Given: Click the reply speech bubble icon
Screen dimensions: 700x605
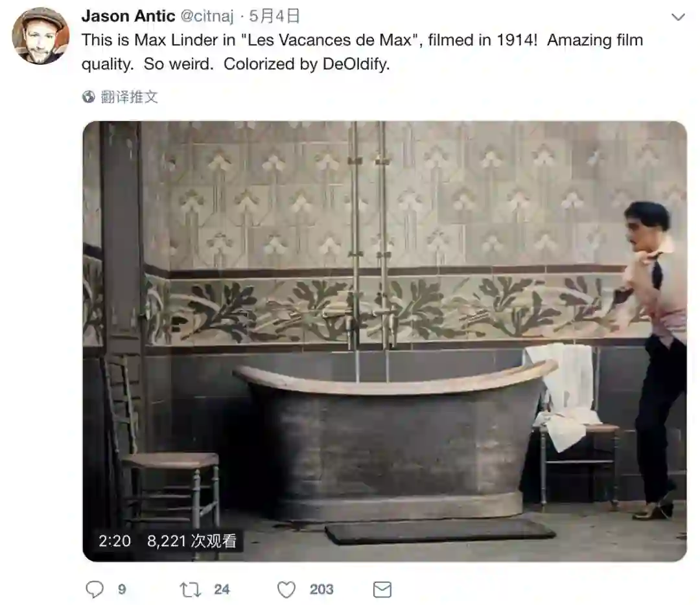Looking at the screenshot, I should tap(94, 589).
